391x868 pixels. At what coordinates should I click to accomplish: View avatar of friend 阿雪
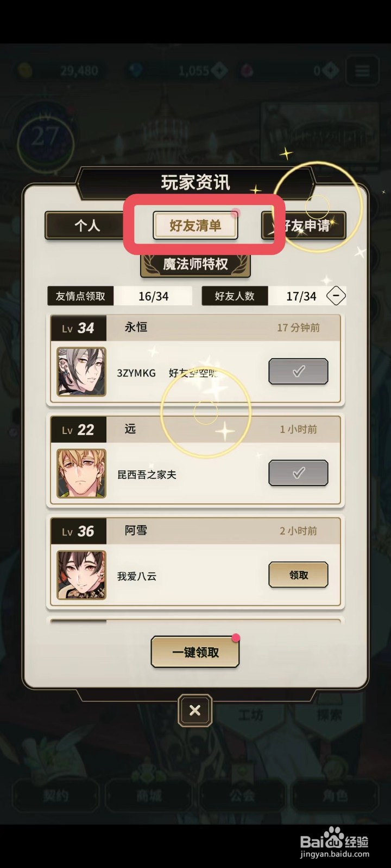pyautogui.click(x=81, y=575)
